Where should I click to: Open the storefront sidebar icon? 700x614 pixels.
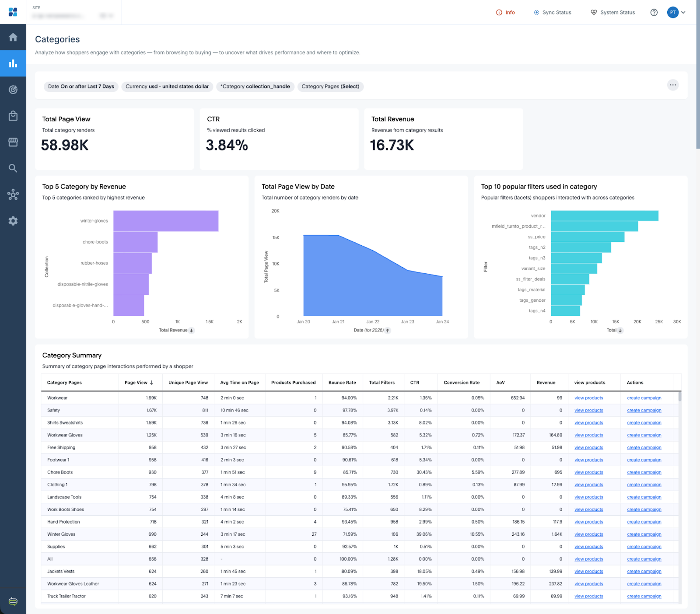pyautogui.click(x=13, y=142)
